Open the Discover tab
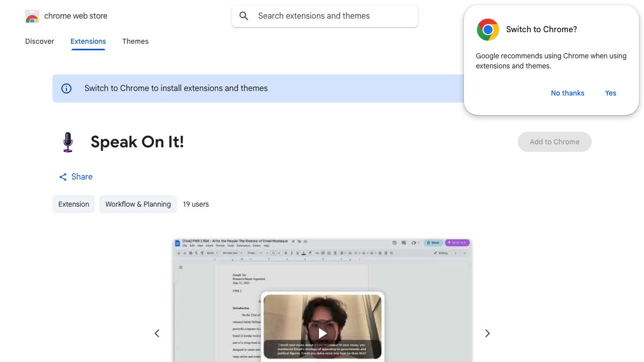644x362 pixels. 40,41
